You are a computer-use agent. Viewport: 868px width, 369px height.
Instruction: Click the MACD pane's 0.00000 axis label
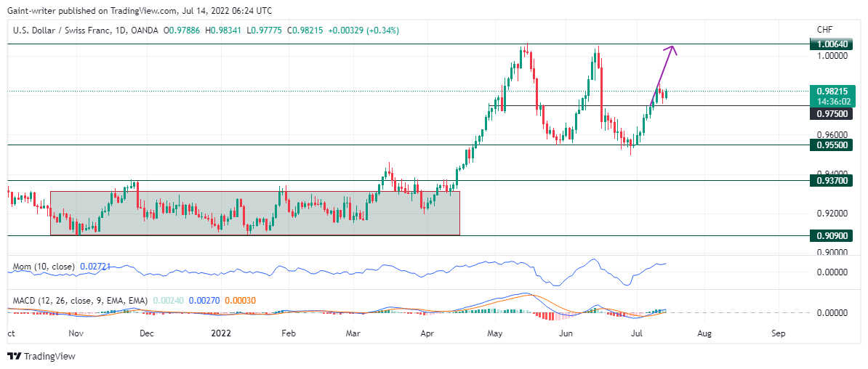(832, 312)
